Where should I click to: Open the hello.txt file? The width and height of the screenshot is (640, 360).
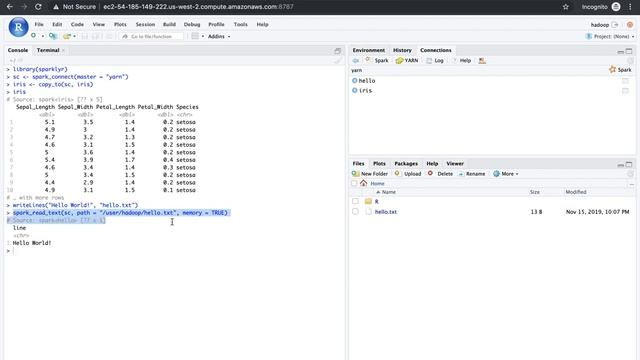coord(386,212)
